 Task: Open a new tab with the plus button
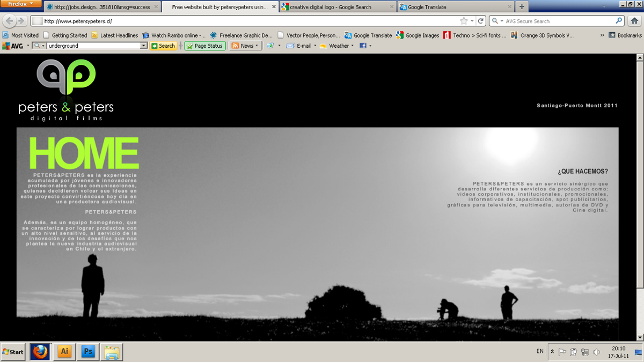[x=522, y=7]
